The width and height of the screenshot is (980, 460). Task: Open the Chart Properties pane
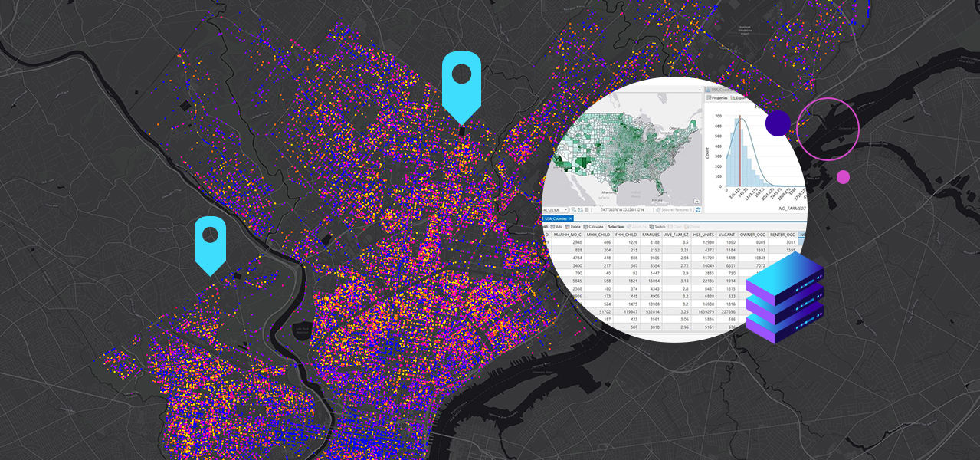(716, 98)
